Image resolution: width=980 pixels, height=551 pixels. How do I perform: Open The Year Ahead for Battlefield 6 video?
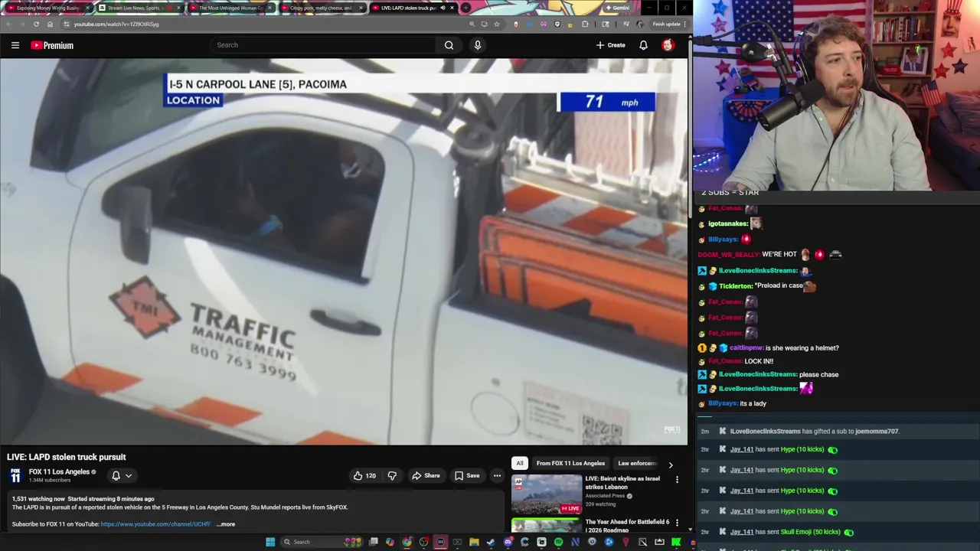627,526
